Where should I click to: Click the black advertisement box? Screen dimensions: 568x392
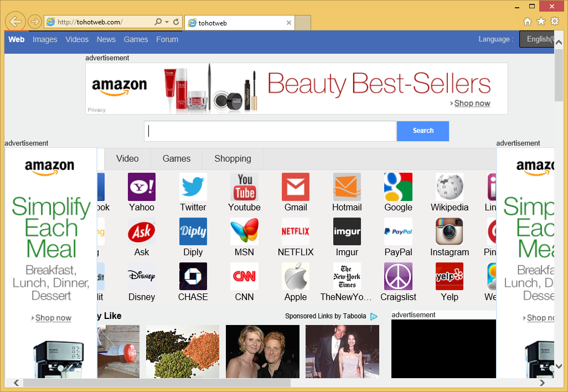click(443, 349)
